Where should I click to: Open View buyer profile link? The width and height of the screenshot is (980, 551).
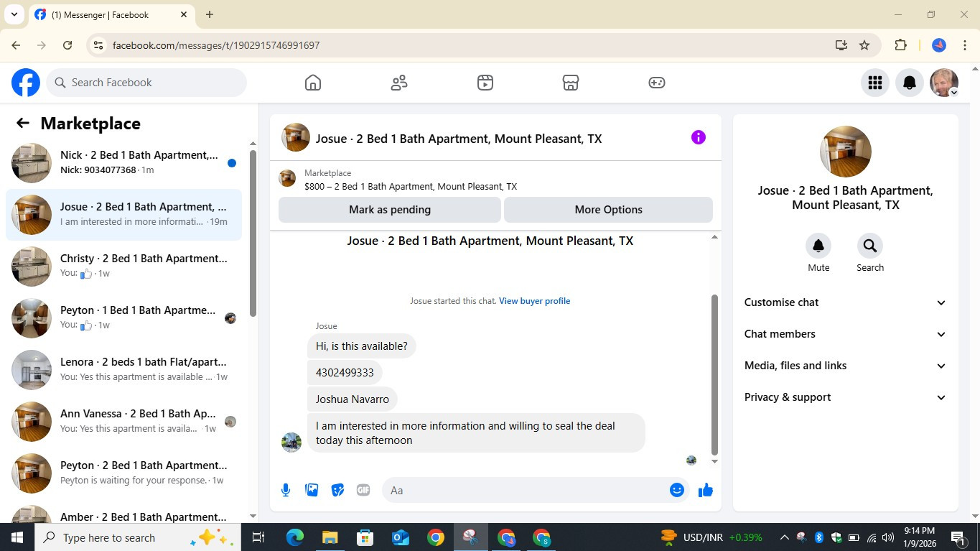click(534, 301)
